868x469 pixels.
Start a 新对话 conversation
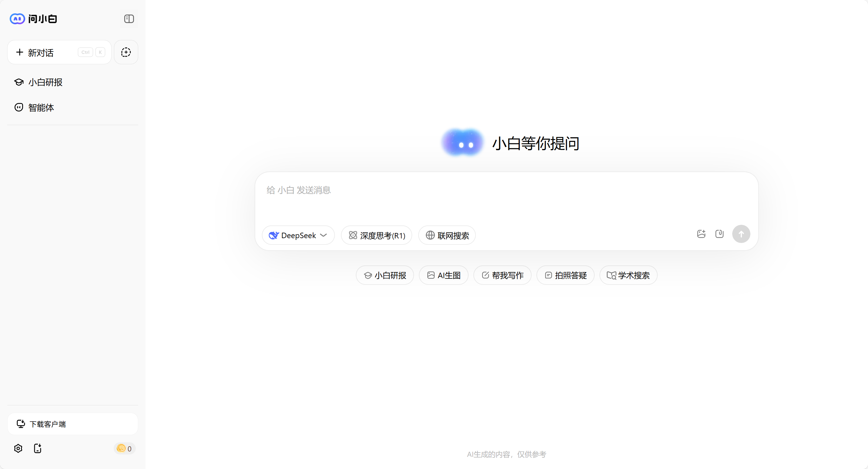point(59,52)
